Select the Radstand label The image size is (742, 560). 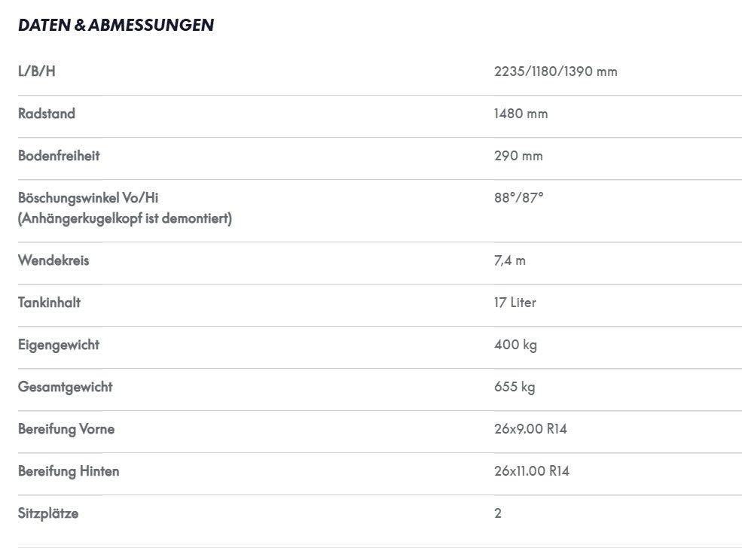coord(47,113)
